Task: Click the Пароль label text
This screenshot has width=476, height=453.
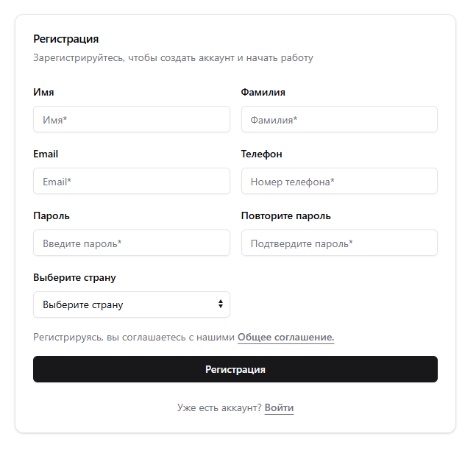Action: (51, 216)
